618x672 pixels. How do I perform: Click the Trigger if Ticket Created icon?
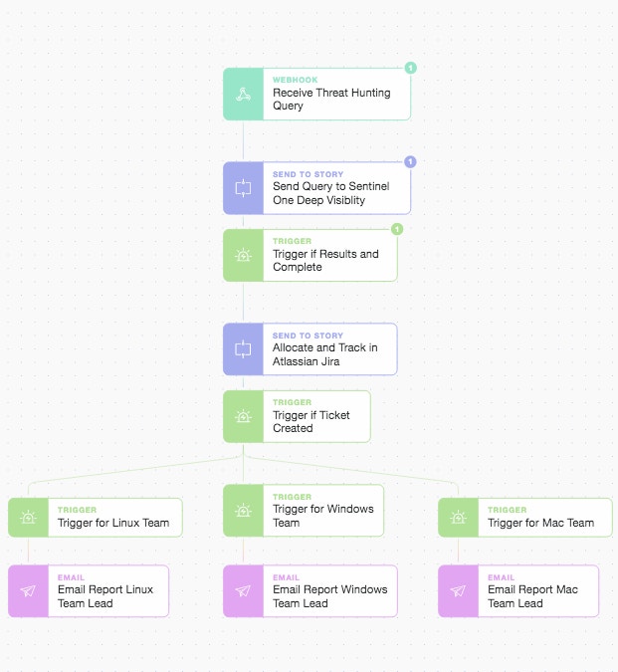point(243,416)
